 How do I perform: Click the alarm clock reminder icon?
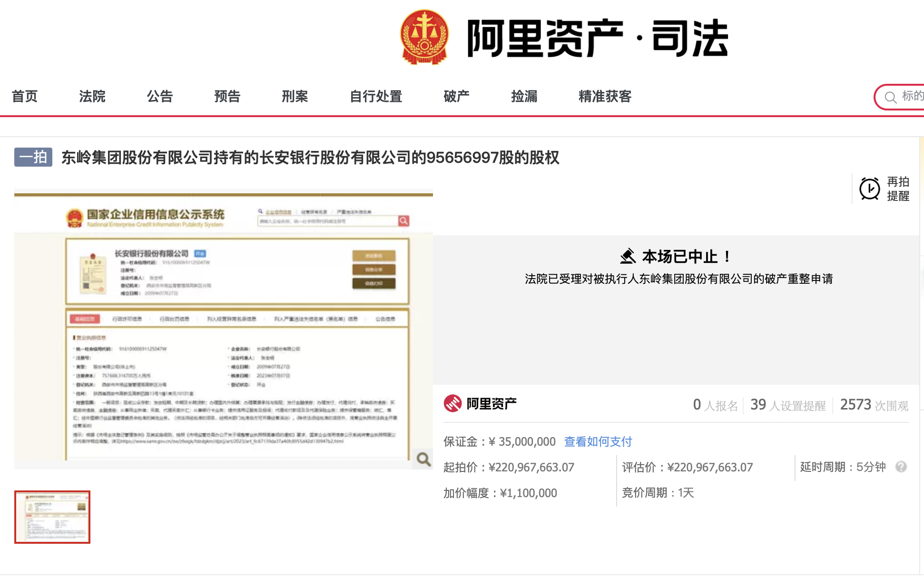(869, 189)
